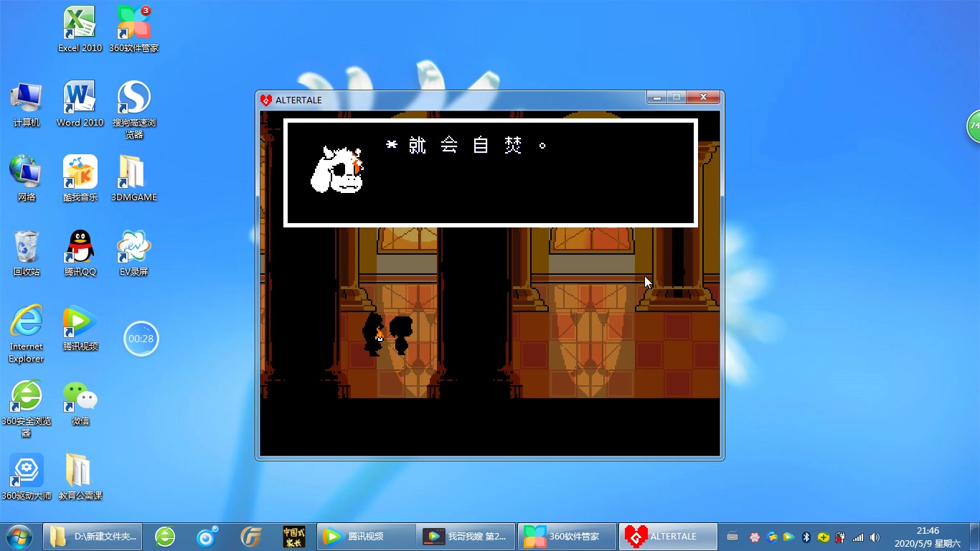Open the 酷我音乐 desktop shortcut
The image size is (980, 551).
point(80,179)
